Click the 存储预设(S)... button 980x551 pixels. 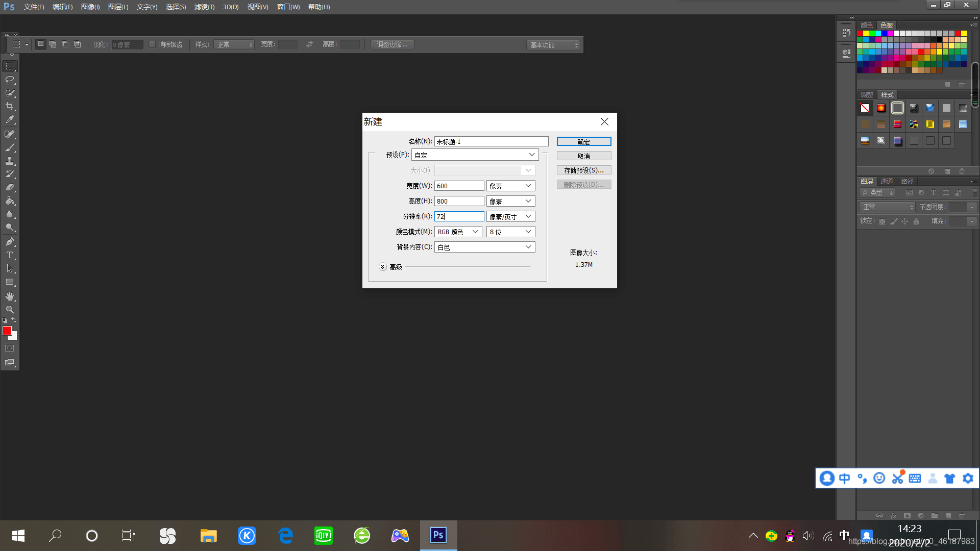pos(583,170)
